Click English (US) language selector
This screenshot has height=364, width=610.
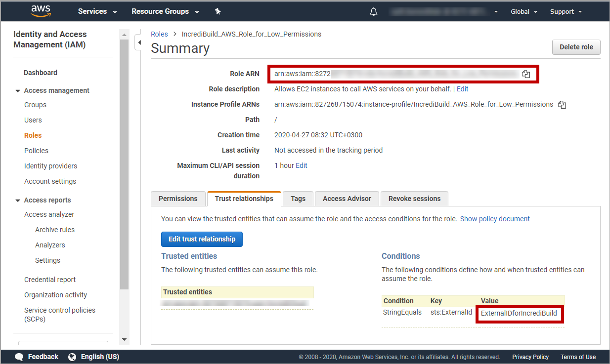[x=100, y=357]
